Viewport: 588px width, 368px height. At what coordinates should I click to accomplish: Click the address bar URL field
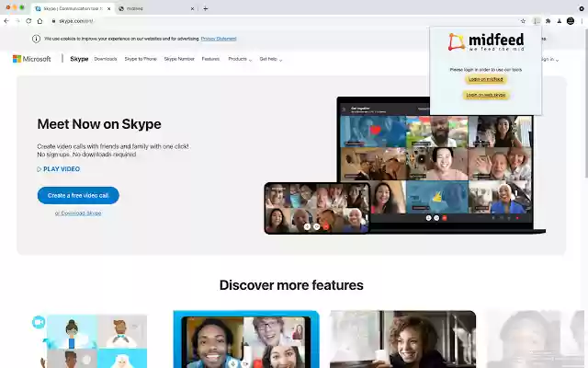point(285,21)
